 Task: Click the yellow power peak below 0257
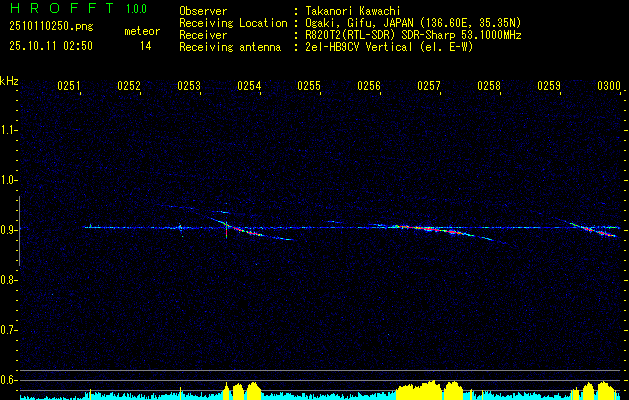click(430, 389)
